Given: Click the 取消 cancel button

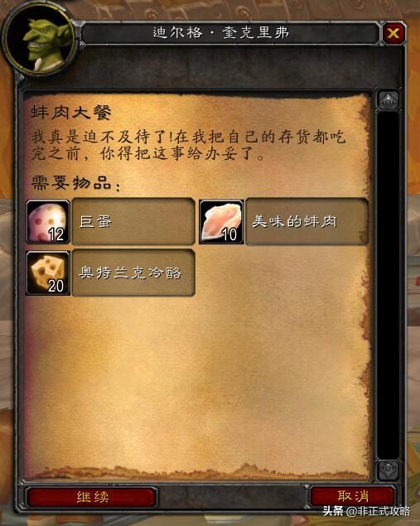Looking at the screenshot, I should click(x=353, y=496).
